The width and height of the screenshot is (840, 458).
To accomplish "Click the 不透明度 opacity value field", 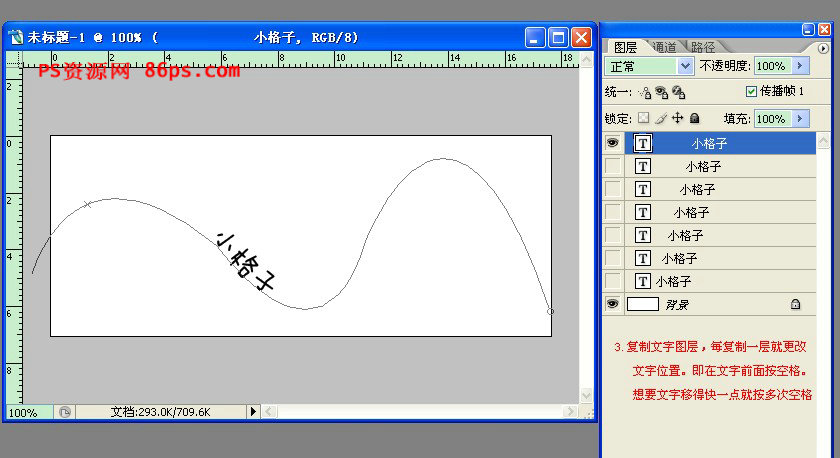I will (x=772, y=66).
